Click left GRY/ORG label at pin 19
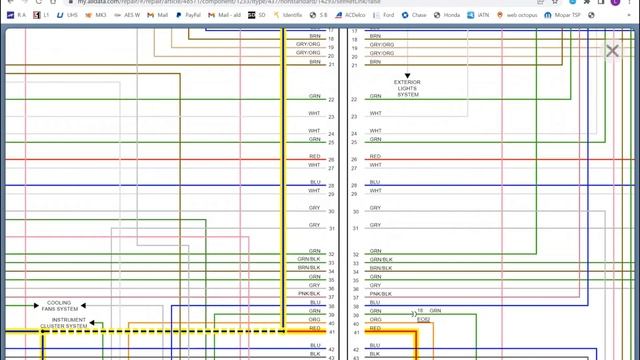 [308, 44]
